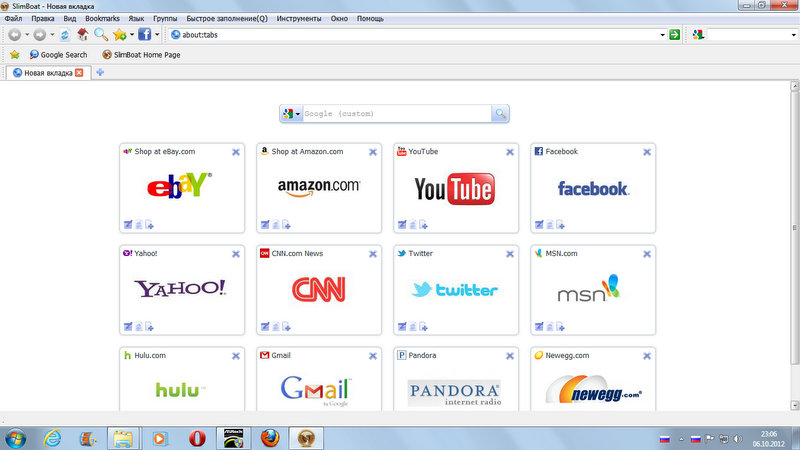Select the toolbar search engine icon
The width and height of the screenshot is (800, 450).
click(x=698, y=35)
